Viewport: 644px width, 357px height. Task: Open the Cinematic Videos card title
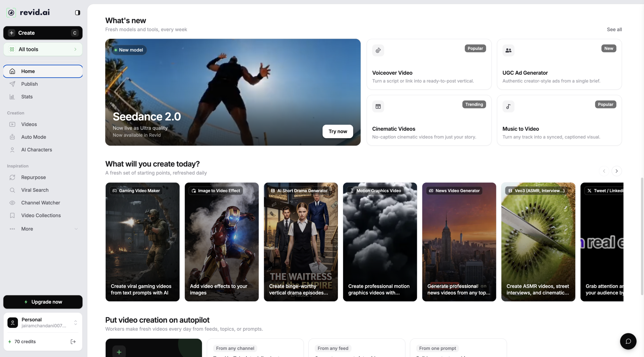pos(394,129)
